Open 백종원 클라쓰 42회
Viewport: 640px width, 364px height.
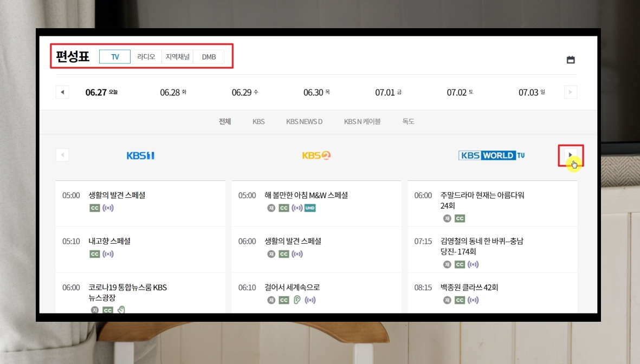(x=469, y=287)
